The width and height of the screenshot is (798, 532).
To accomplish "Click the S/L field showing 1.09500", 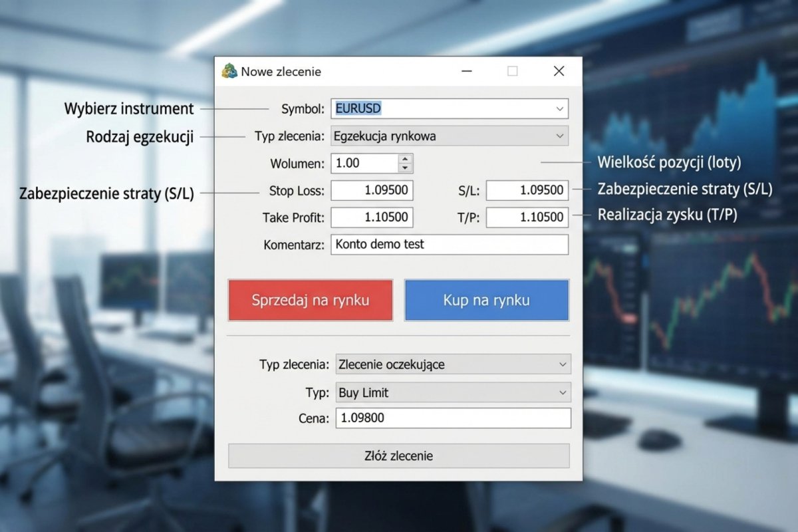I will coord(527,190).
